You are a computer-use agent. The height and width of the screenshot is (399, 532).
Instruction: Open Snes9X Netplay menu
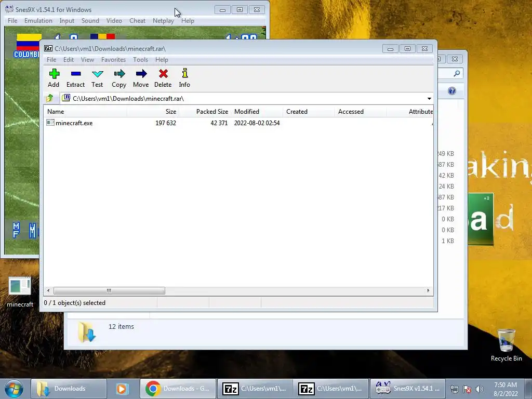163,21
